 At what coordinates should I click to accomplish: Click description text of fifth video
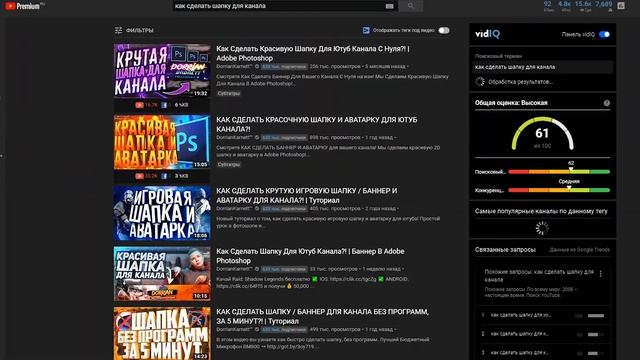coord(322,343)
